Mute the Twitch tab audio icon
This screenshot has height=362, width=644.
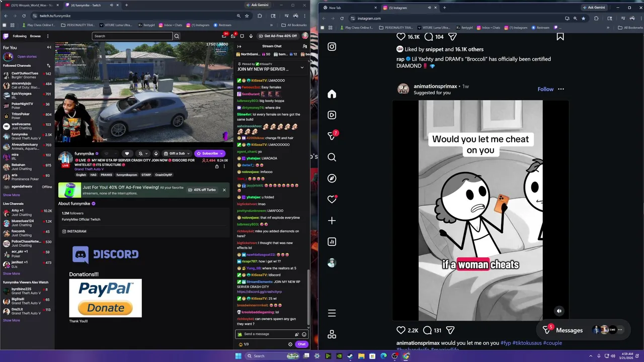click(111, 5)
